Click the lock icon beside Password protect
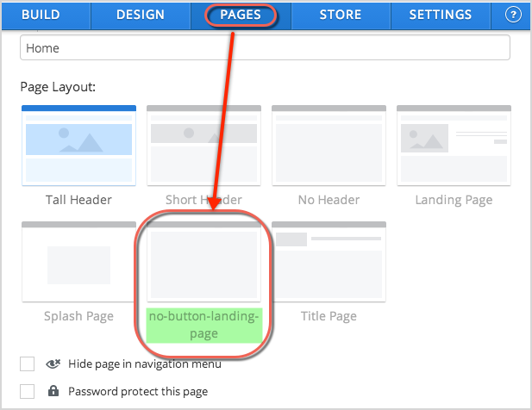Image resolution: width=532 pixels, height=410 pixels. tap(53, 392)
